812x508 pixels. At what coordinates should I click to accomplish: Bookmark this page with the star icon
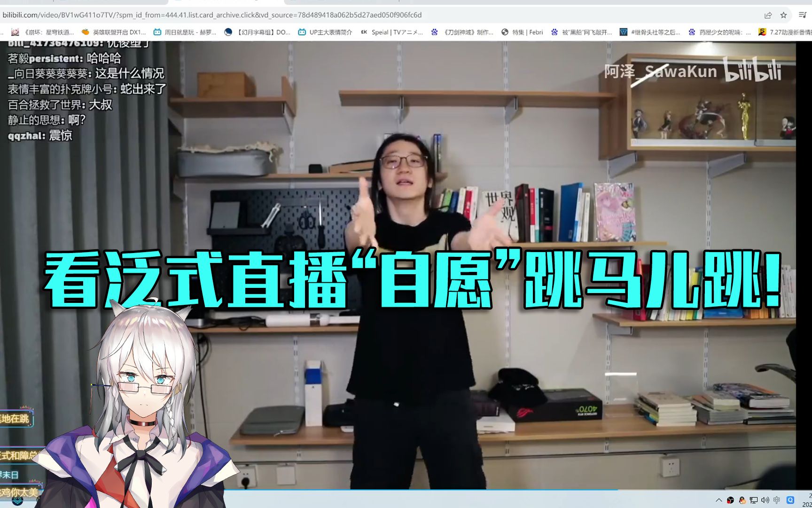click(783, 15)
